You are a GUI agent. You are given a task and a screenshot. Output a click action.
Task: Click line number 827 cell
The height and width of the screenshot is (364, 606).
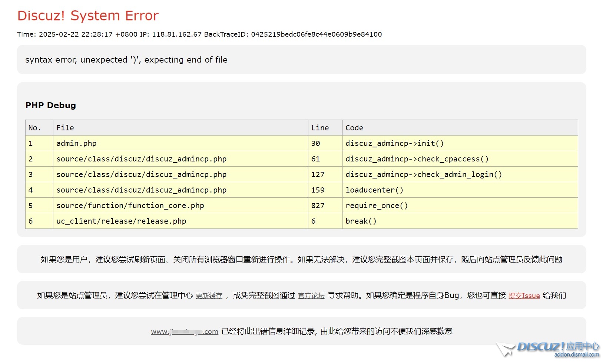(x=318, y=206)
